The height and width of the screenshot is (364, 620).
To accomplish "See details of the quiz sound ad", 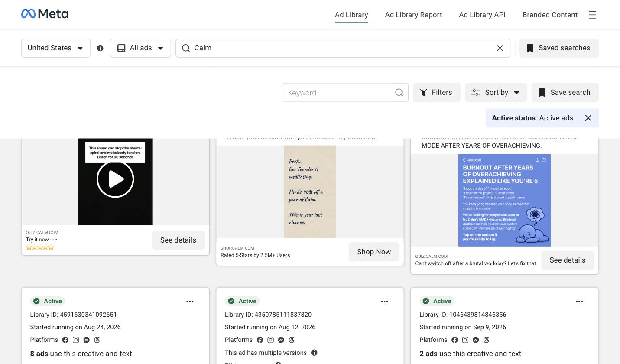I will click(178, 240).
